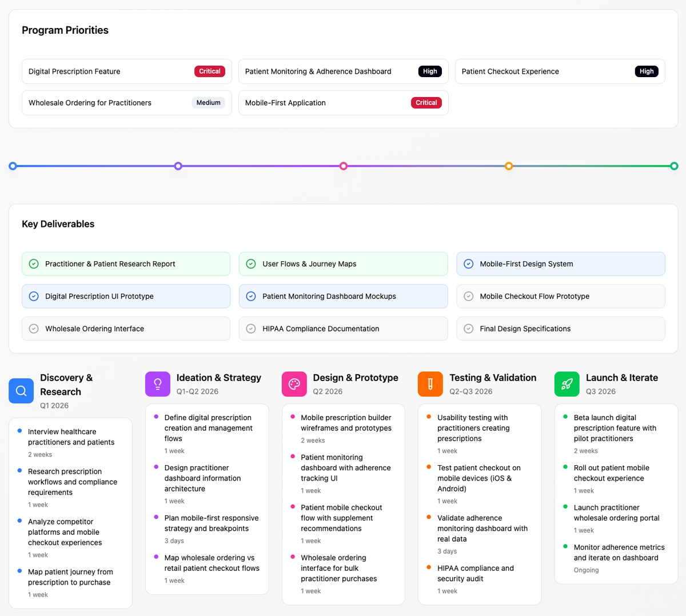Toggle check circle for HIPAA Compliance Documentation
Viewport: 686px width, 616px height.
click(251, 329)
